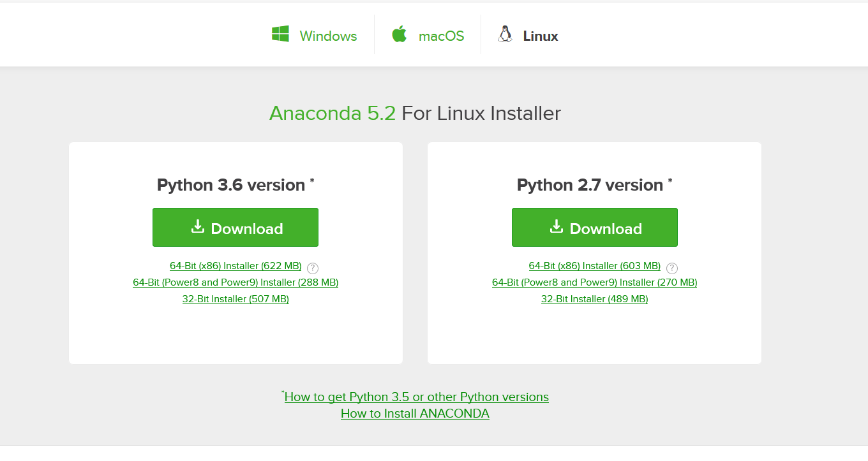Open 64-Bit (x86) Installer (622 MB) link
868x461 pixels.
[236, 266]
